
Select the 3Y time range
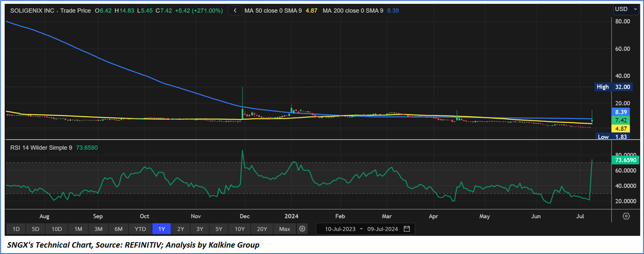tap(200, 229)
